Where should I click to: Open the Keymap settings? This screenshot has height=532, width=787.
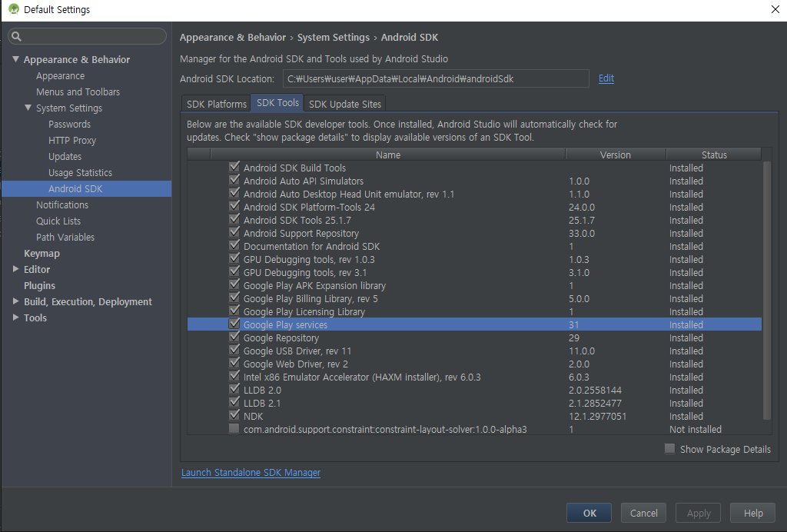point(42,253)
